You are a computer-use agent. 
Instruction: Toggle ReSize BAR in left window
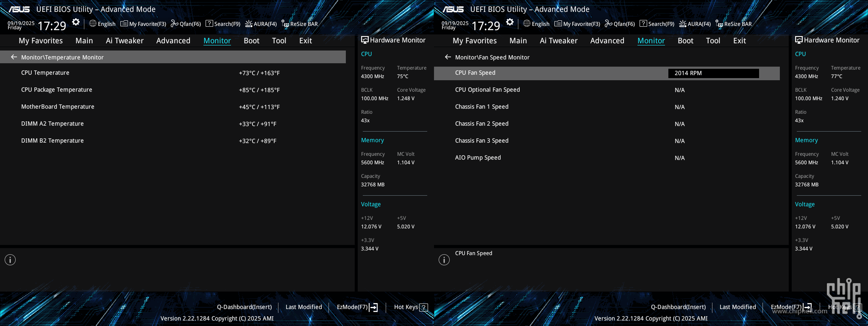pyautogui.click(x=300, y=24)
